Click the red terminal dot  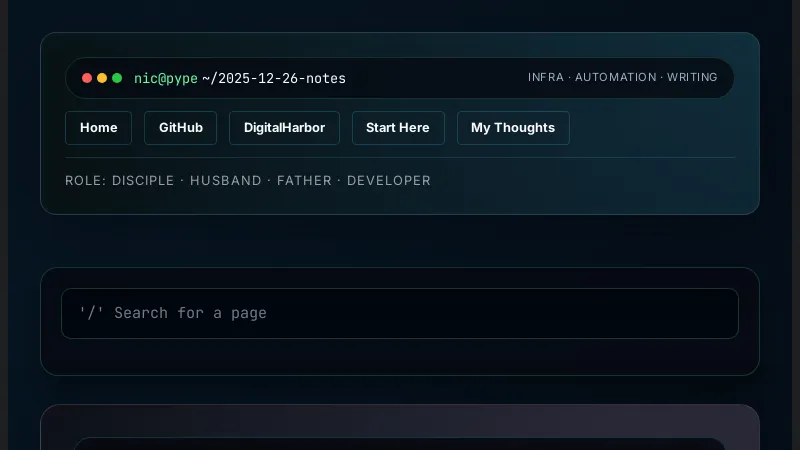pyautogui.click(x=87, y=78)
